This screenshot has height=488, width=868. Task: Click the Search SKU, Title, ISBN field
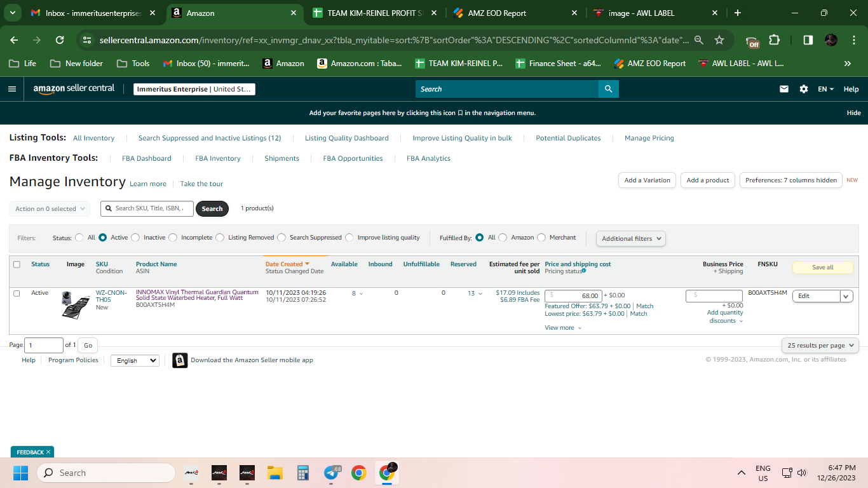(147, 208)
